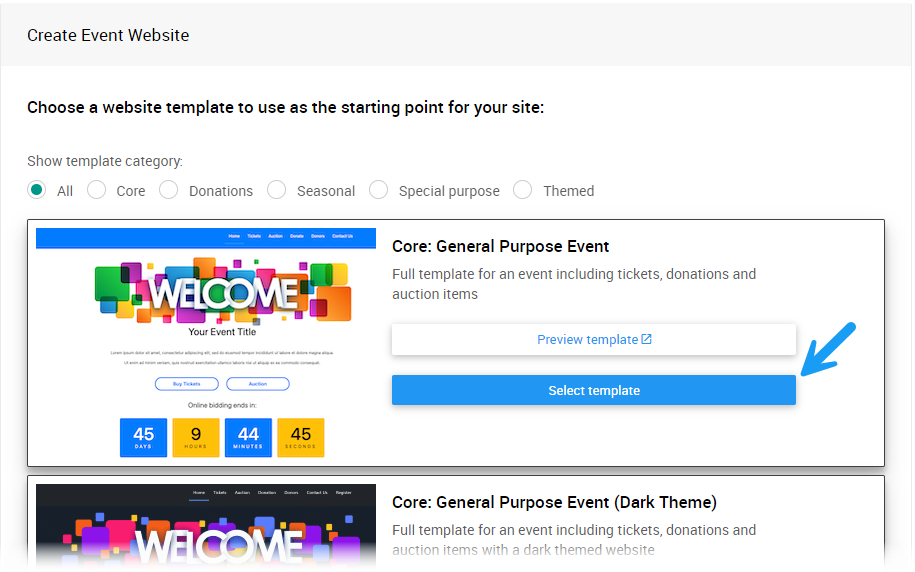This screenshot has height=572, width=915.
Task: Click the yellow 9 Hours countdown tile
Action: click(x=196, y=437)
